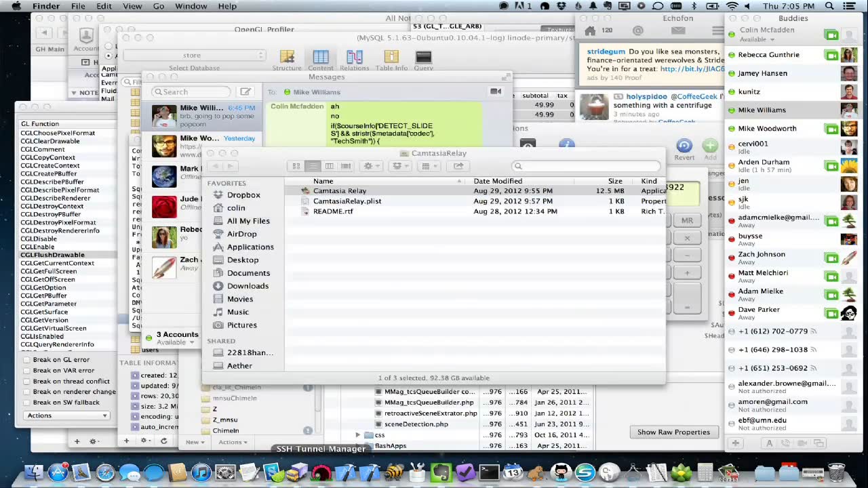Viewport: 868px width, 488px height.
Task: Click the Revert button
Action: pos(684,150)
